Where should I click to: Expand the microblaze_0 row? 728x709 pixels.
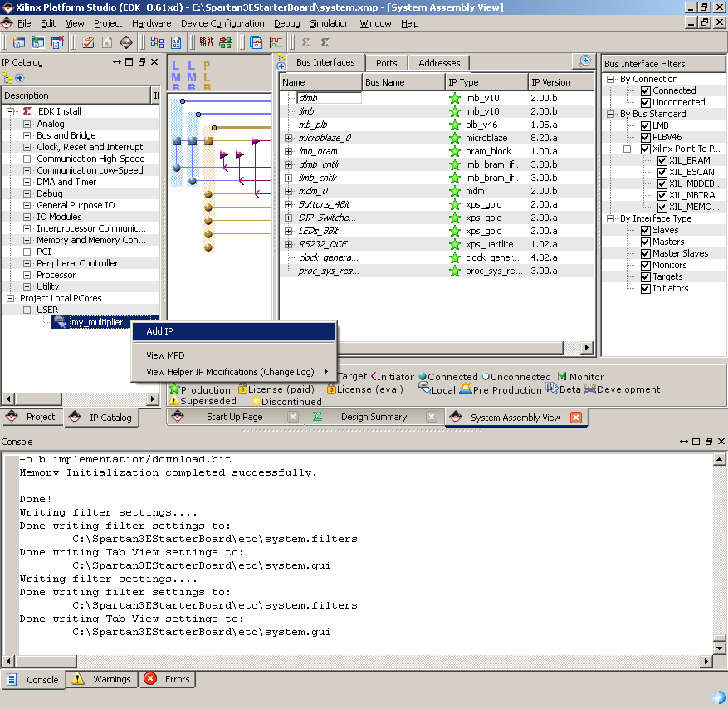tap(288, 138)
